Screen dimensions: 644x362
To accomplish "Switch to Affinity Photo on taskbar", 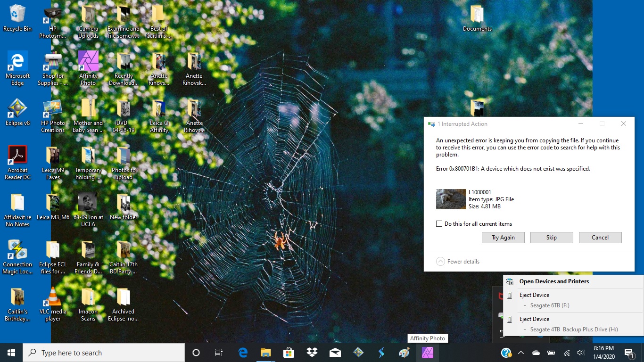I will point(428,353).
